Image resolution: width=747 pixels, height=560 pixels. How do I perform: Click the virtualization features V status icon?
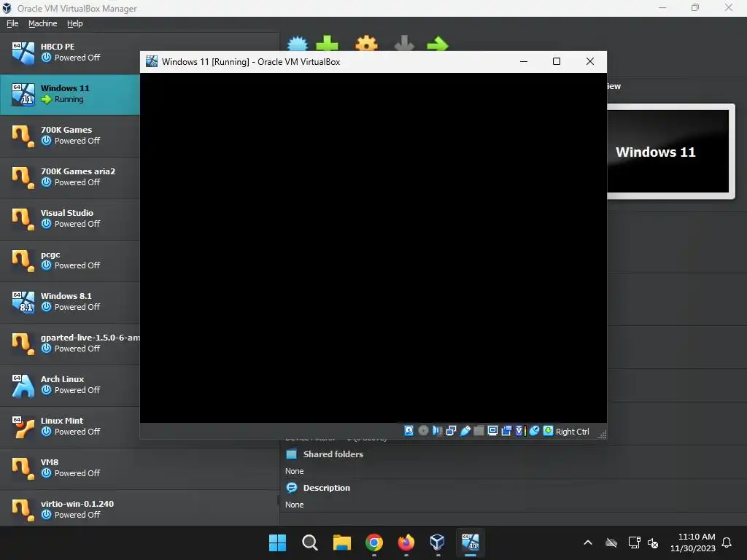(519, 431)
